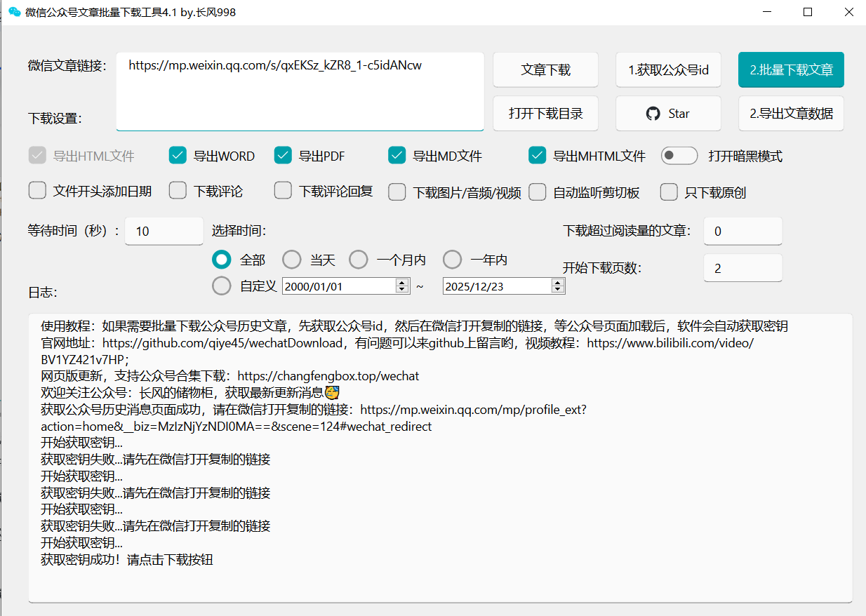This screenshot has height=616, width=866.
Task: Select the 当天 time filter
Action: (292, 259)
